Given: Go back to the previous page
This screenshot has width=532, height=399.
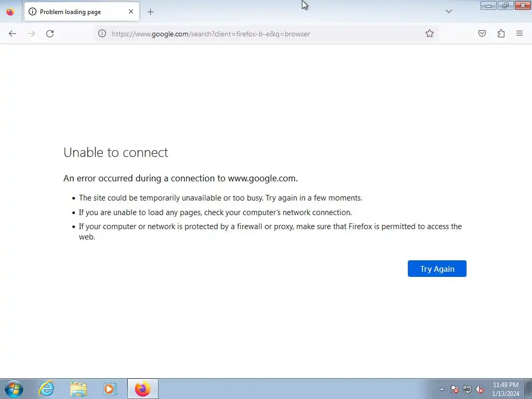Looking at the screenshot, I should 12,34.
